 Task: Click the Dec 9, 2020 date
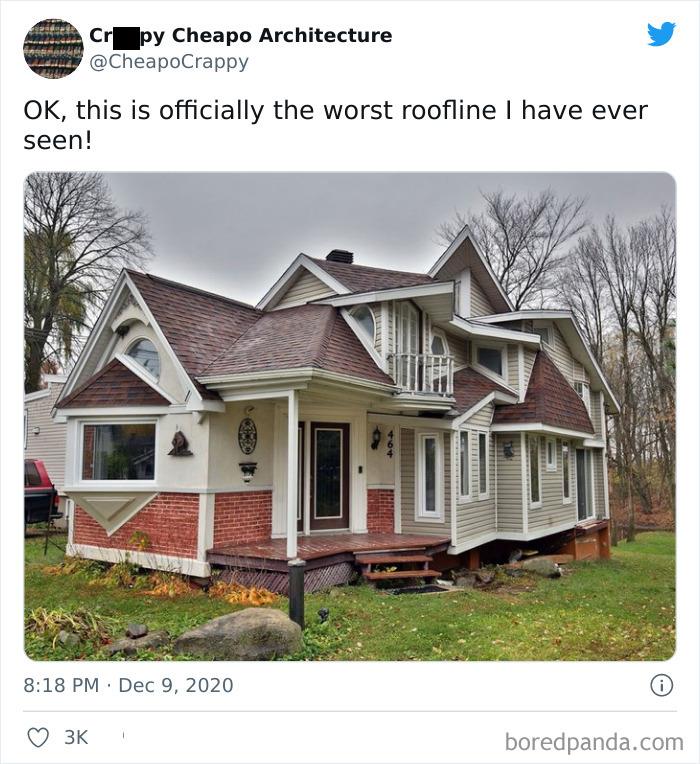point(176,685)
